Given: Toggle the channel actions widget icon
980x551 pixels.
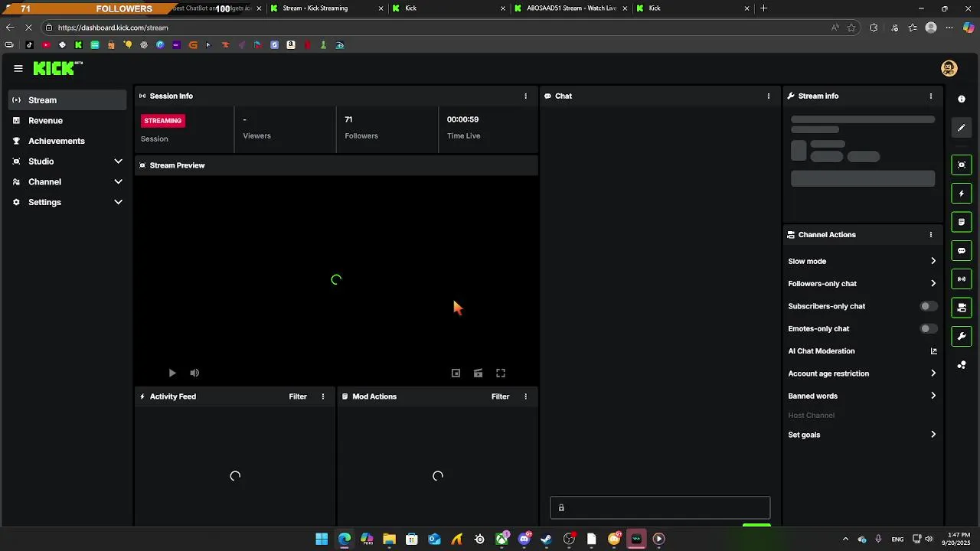Looking at the screenshot, I should coord(962,308).
